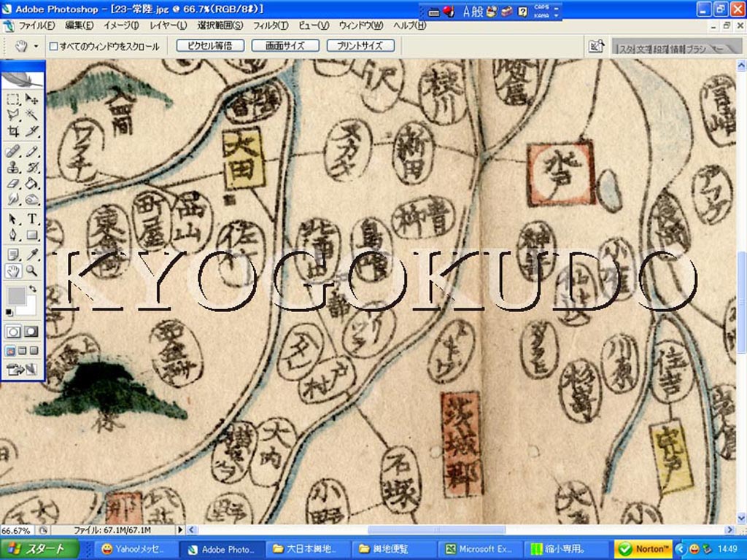The height and width of the screenshot is (560, 747).
Task: Reset to default black and white colors
Action: pos(9,312)
